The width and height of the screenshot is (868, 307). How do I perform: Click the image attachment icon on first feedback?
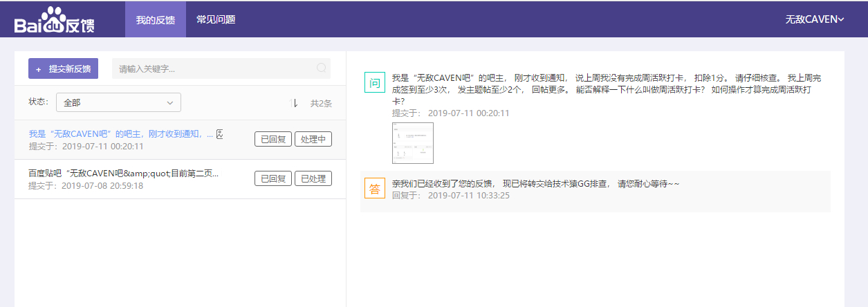coord(220,133)
